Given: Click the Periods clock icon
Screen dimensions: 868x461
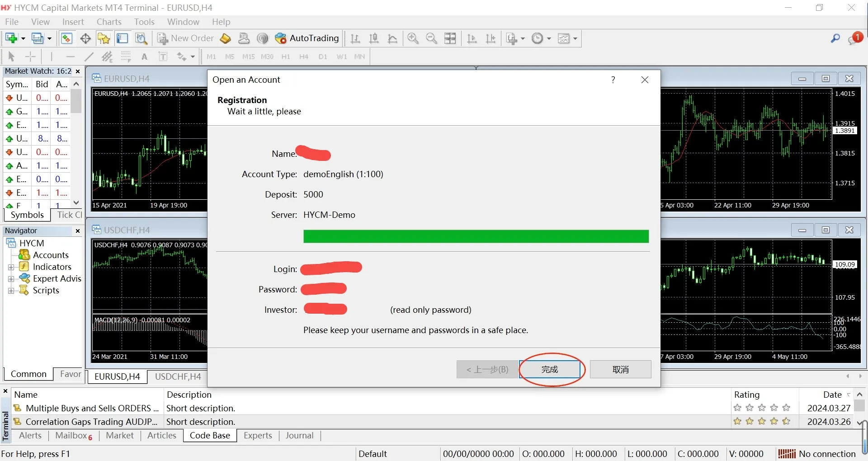Looking at the screenshot, I should tap(538, 38).
